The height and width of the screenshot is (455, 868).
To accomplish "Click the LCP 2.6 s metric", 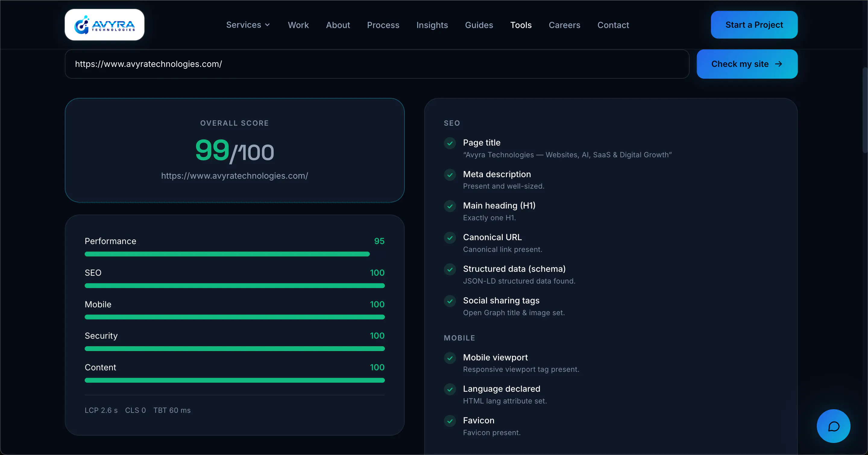I will (x=101, y=410).
